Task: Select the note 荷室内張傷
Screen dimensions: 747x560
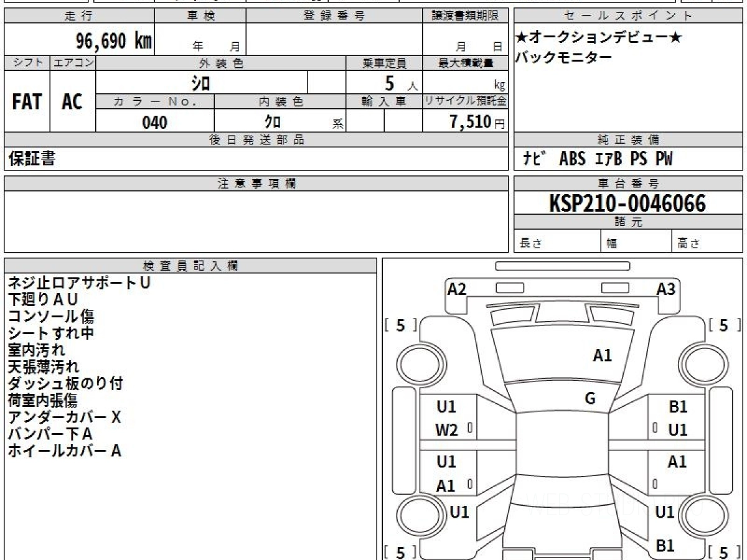Action: click(x=42, y=400)
